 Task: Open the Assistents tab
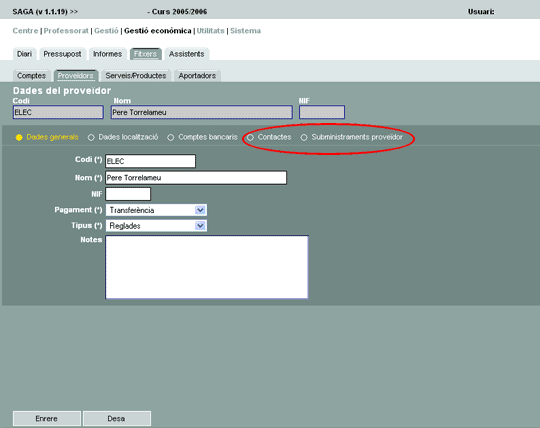187,54
